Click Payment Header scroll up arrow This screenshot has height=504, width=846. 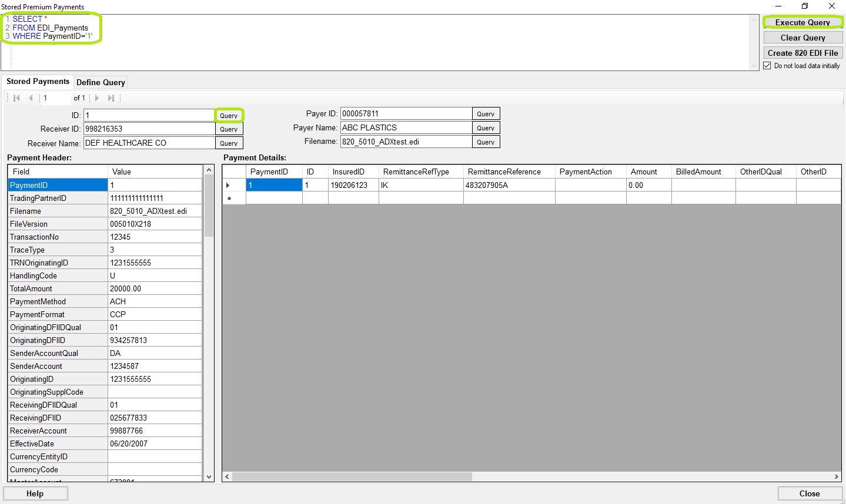pyautogui.click(x=209, y=170)
